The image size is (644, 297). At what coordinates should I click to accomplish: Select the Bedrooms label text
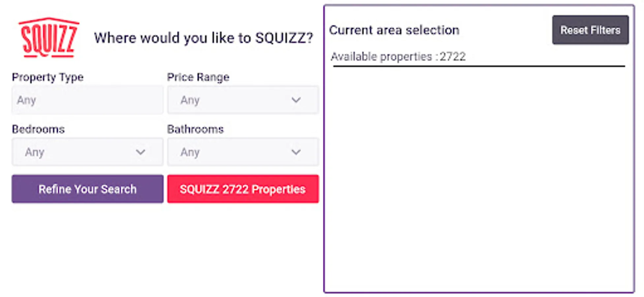38,129
